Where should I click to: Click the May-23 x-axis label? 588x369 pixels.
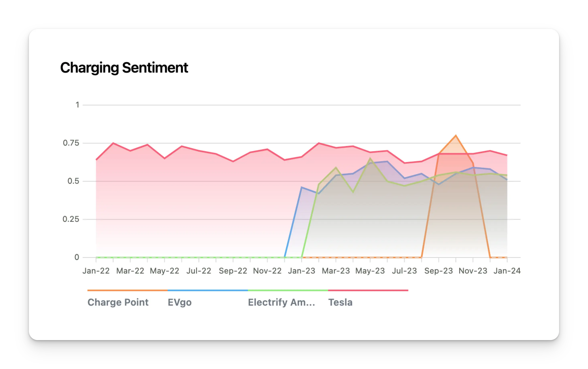tap(370, 271)
